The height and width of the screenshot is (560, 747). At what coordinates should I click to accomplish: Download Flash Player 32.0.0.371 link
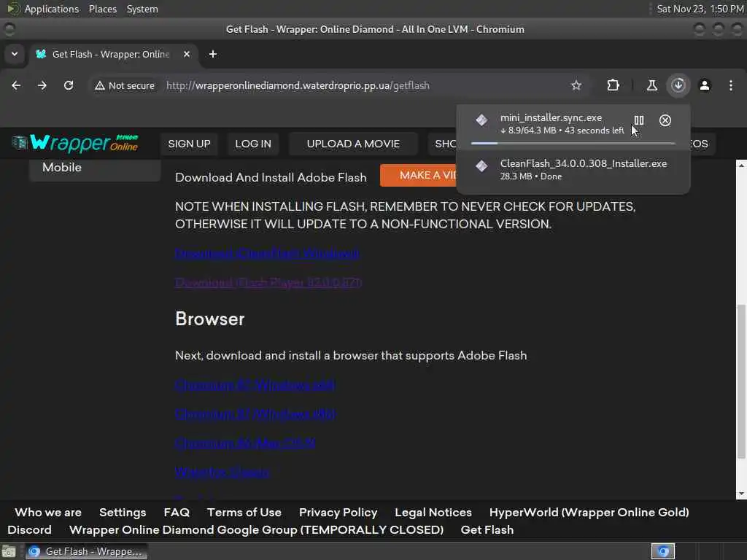[268, 282]
